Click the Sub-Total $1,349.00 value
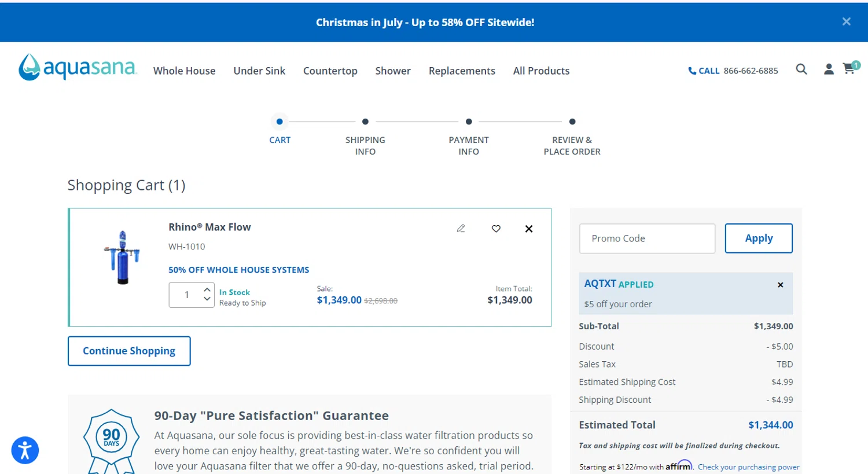The height and width of the screenshot is (474, 868). (x=773, y=326)
